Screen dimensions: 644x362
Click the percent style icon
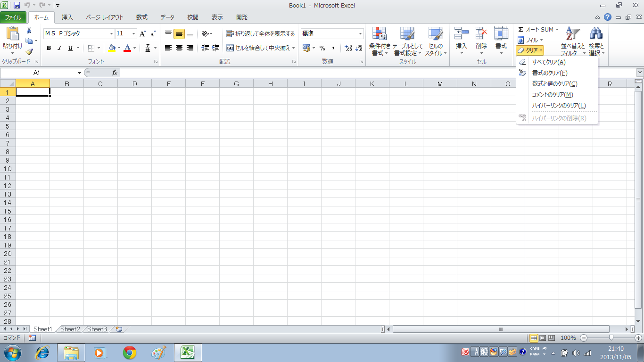click(322, 48)
